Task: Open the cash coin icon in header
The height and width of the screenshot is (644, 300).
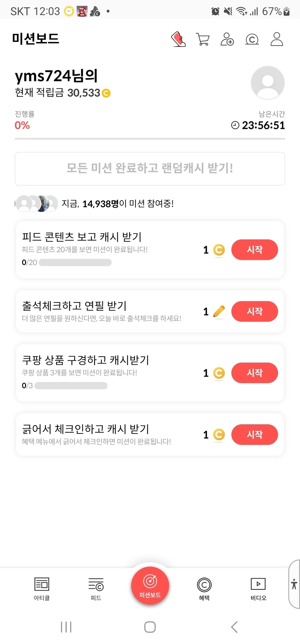Action: pos(252,39)
